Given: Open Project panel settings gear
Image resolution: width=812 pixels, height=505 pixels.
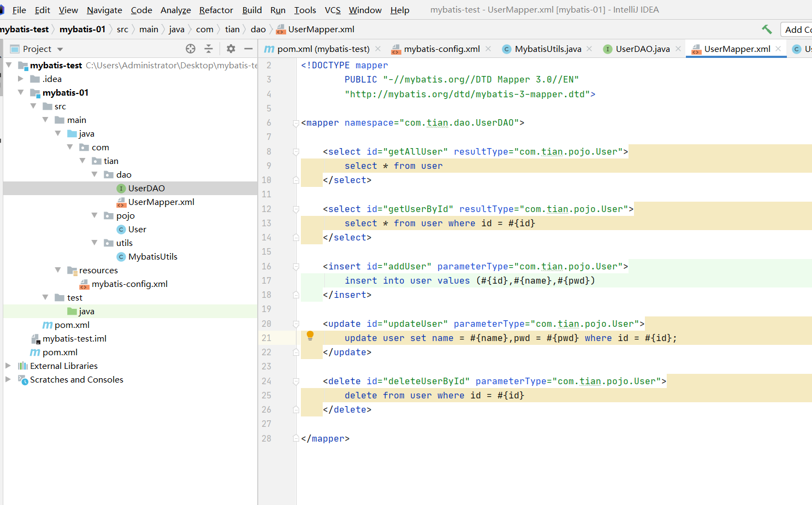Looking at the screenshot, I should pyautogui.click(x=231, y=49).
